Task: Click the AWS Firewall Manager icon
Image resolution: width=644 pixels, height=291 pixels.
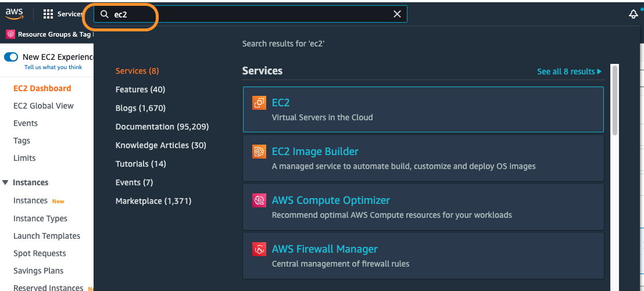Action: [x=259, y=250]
